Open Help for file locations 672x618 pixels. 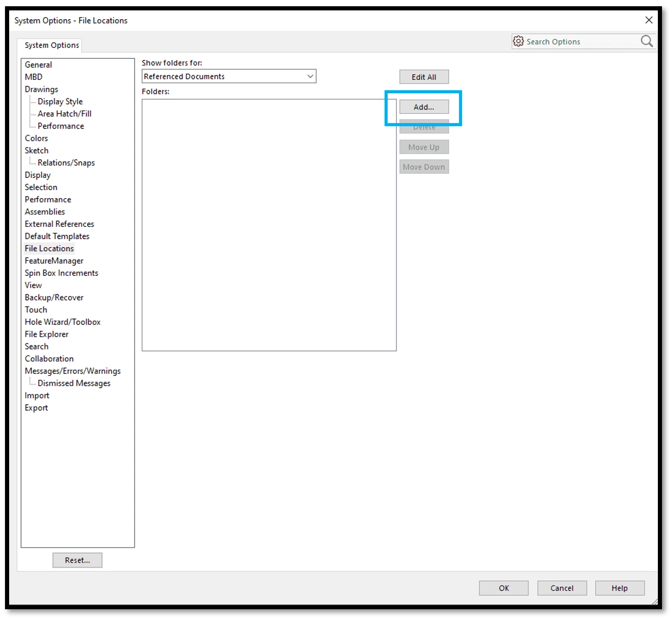tap(619, 588)
